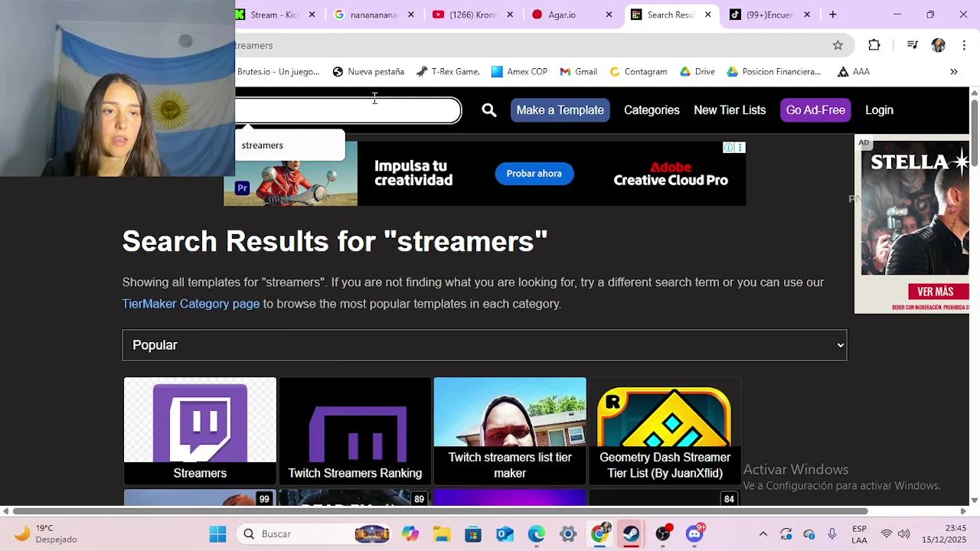Click the Make a Template button
This screenshot has width=980, height=551.
click(x=560, y=110)
